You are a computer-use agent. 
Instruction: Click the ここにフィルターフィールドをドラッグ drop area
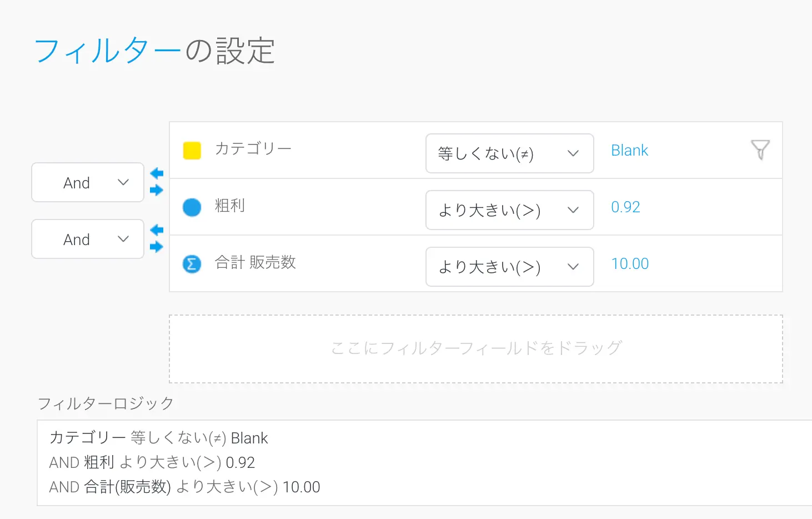(475, 348)
